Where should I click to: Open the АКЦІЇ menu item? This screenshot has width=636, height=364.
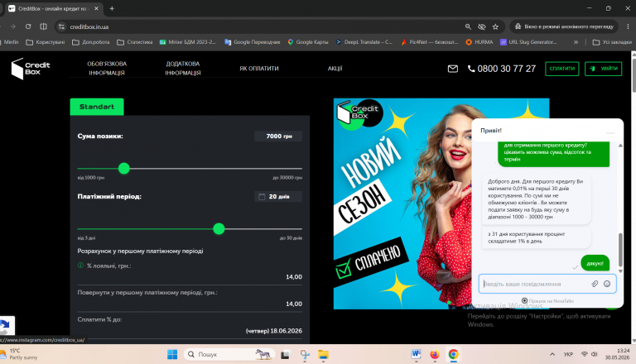tap(335, 69)
